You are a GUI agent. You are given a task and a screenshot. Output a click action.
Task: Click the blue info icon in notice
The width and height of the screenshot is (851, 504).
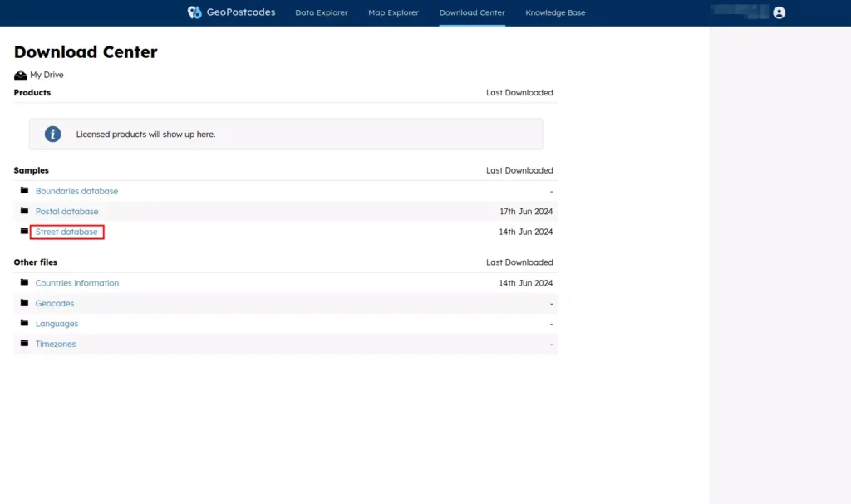tap(52, 134)
